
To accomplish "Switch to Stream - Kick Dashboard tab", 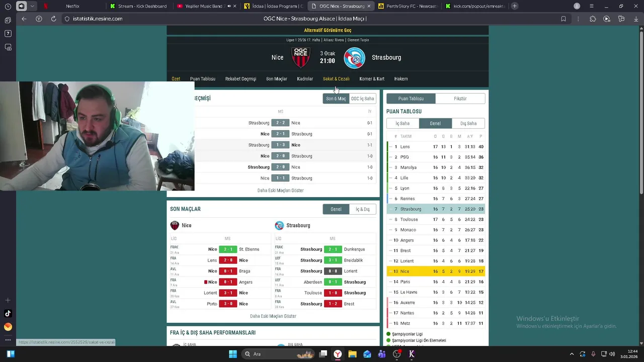I will tap(139, 6).
